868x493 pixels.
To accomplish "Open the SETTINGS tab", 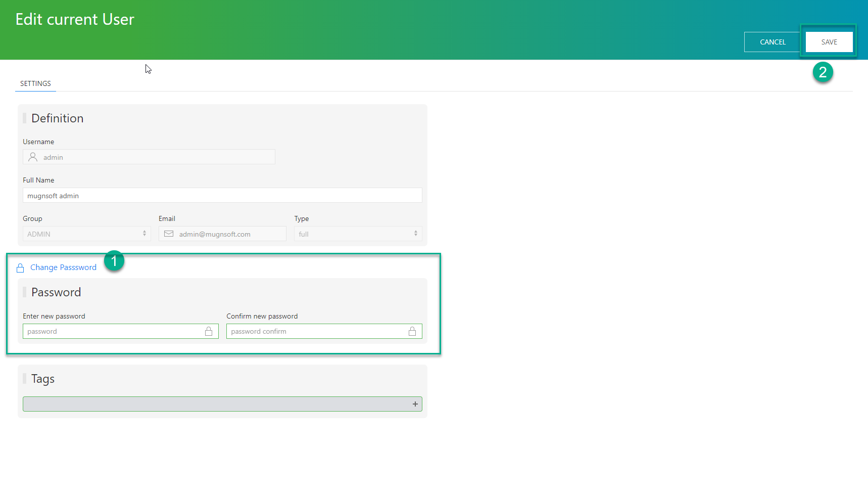I will pos(35,83).
